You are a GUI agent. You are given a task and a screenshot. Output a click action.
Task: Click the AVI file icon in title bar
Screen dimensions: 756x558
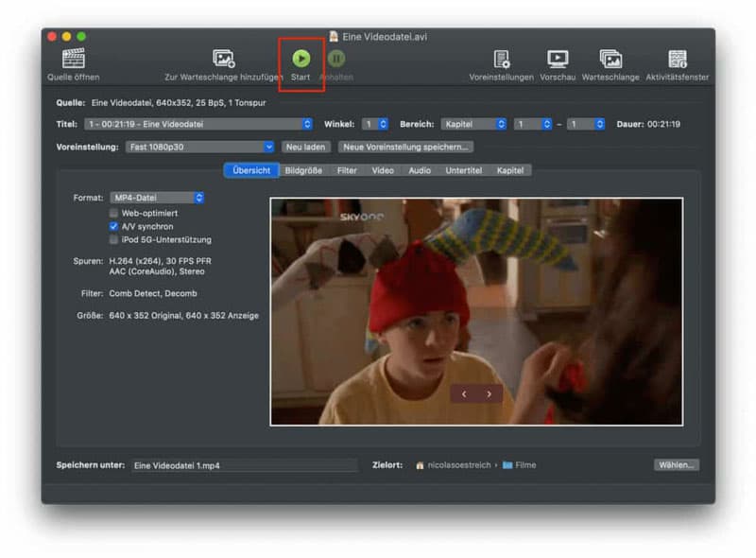pos(334,36)
